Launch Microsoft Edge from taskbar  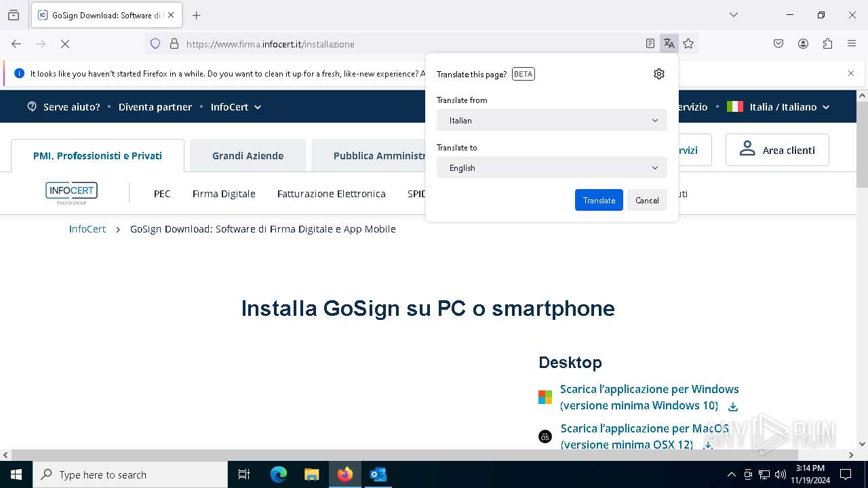279,474
